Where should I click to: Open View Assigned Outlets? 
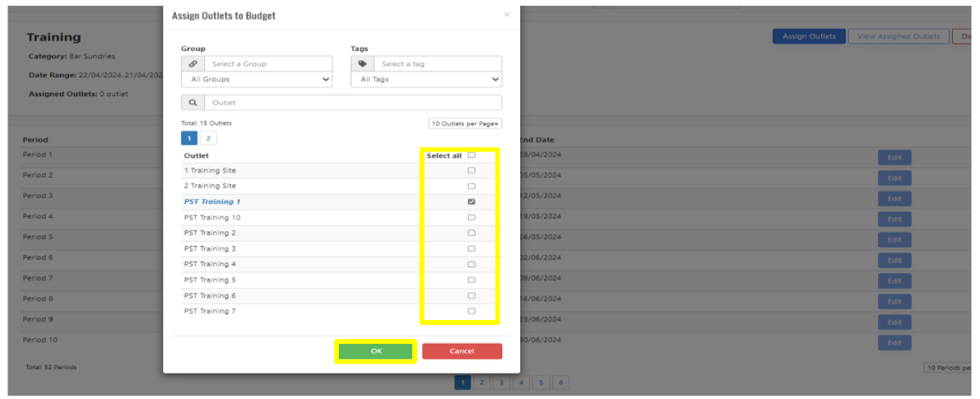899,36
